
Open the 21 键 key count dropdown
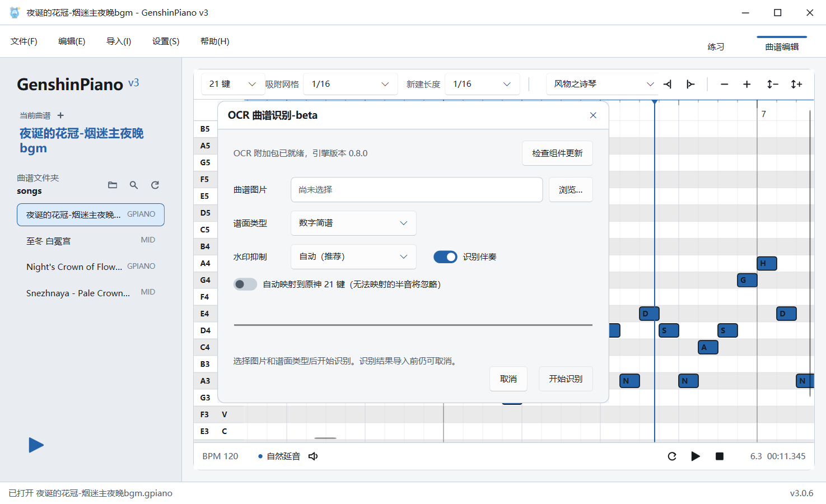232,84
